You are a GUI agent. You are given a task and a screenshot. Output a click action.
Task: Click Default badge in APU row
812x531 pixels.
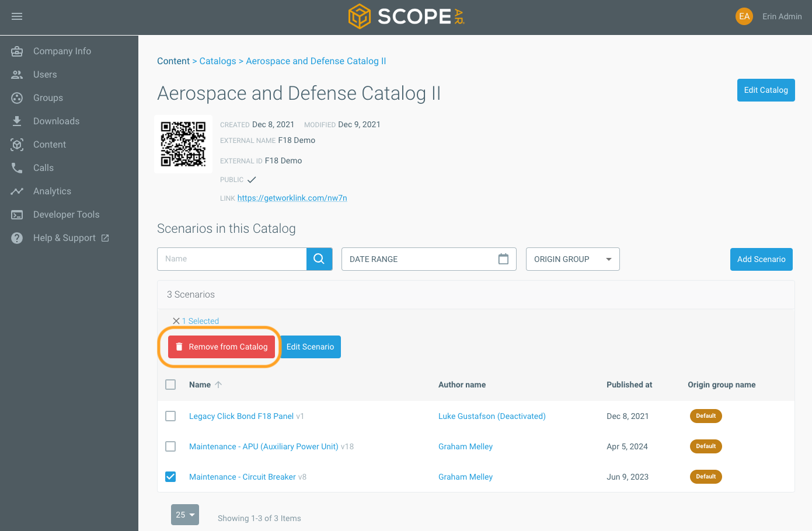click(x=706, y=446)
